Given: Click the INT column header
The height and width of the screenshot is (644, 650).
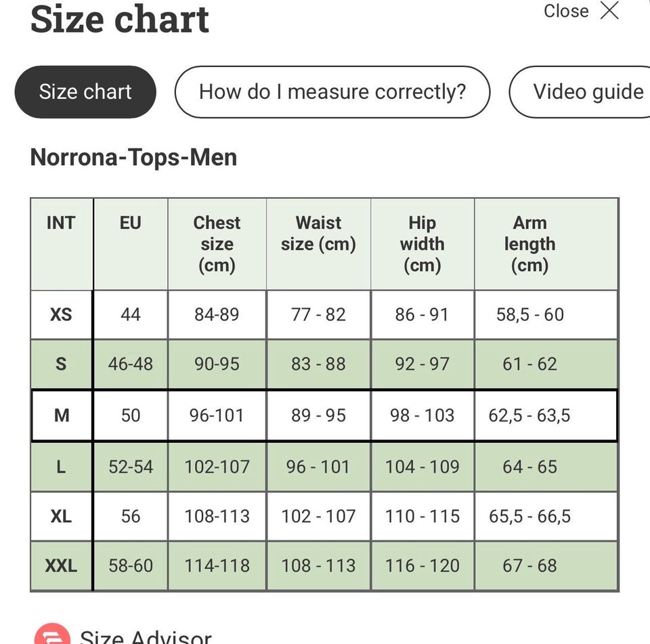Looking at the screenshot, I should [61, 223].
